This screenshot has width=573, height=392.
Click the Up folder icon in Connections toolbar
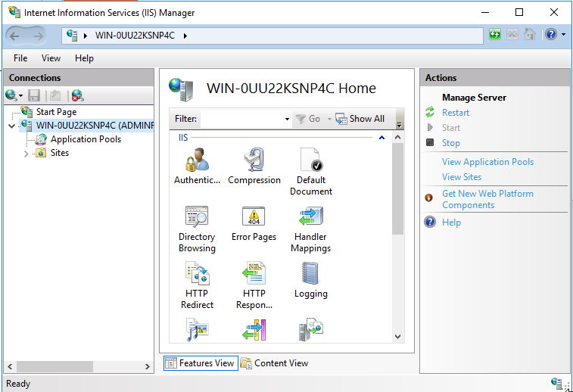[55, 95]
